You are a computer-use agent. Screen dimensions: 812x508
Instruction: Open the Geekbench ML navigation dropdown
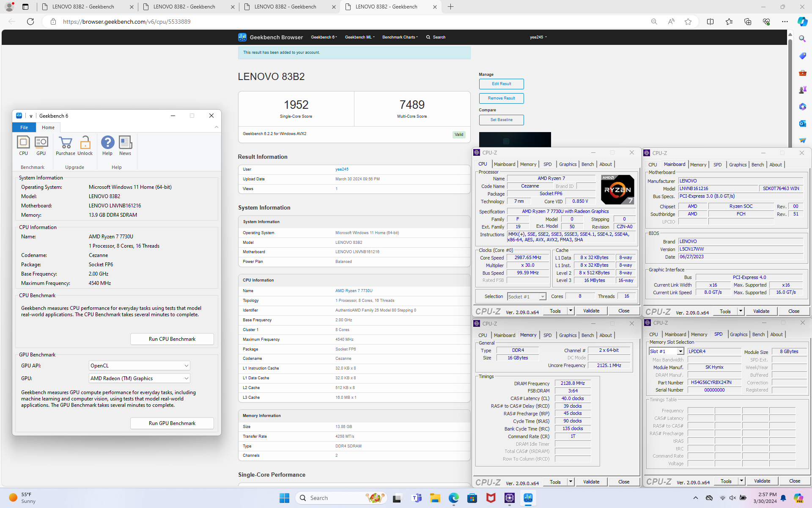click(x=359, y=37)
